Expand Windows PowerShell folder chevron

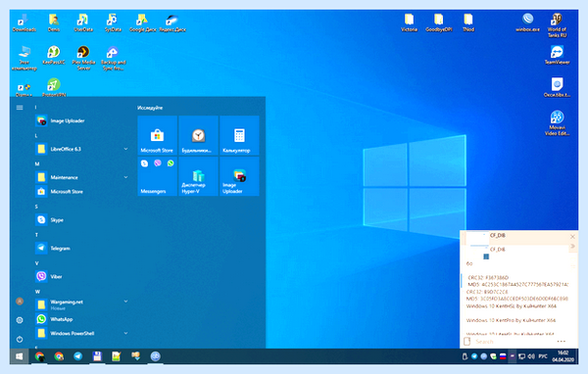tap(125, 333)
